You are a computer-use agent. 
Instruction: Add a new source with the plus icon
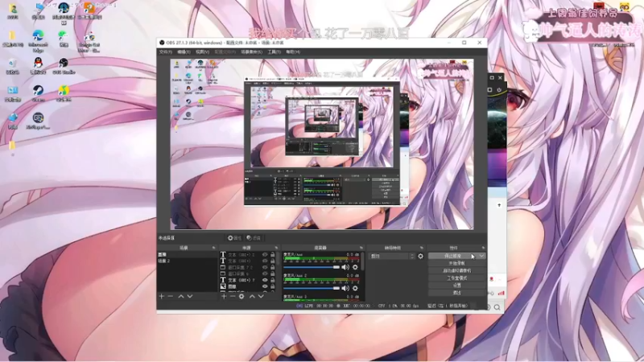tap(224, 296)
